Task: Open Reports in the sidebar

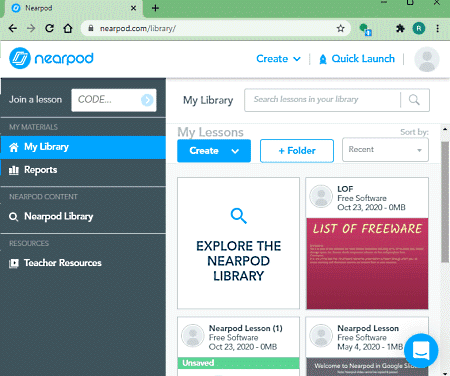Action: (x=83, y=170)
